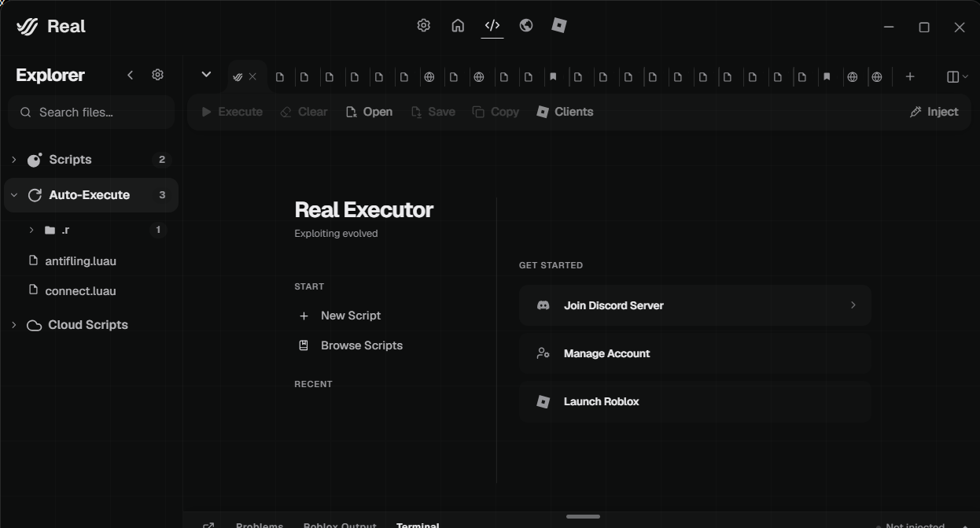Click the Auto-Execute count badge 3
The image size is (980, 528).
coord(162,195)
